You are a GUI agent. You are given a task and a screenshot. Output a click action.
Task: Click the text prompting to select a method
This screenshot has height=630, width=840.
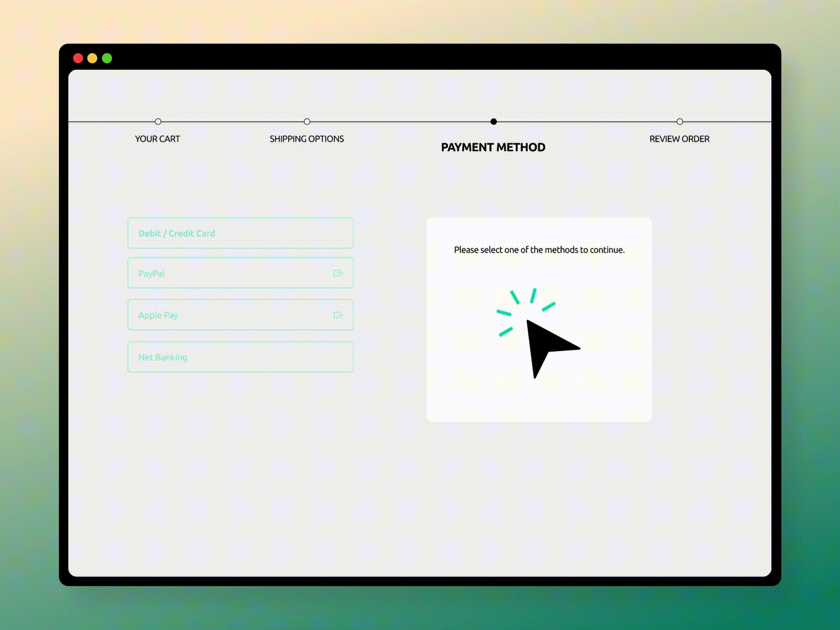point(540,250)
